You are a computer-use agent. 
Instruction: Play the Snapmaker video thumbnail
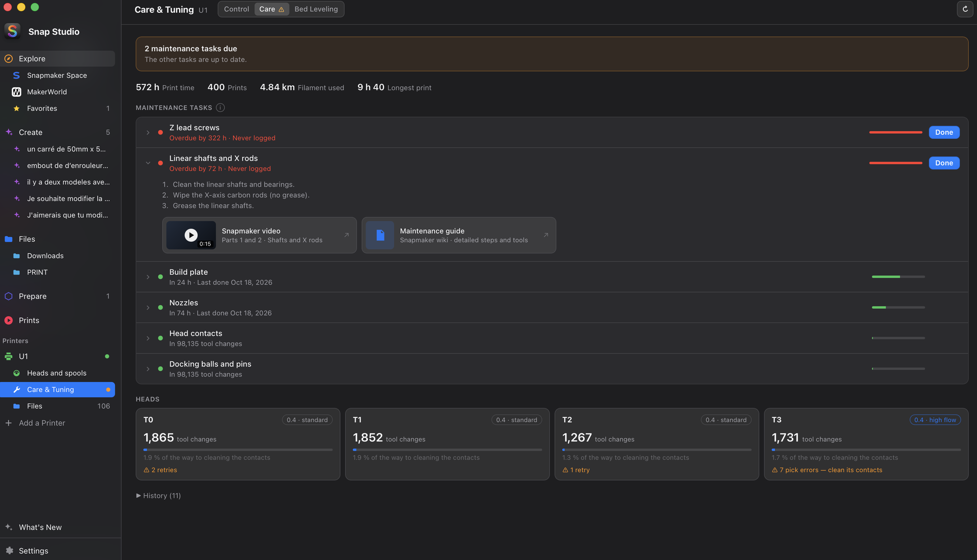pyautogui.click(x=191, y=235)
